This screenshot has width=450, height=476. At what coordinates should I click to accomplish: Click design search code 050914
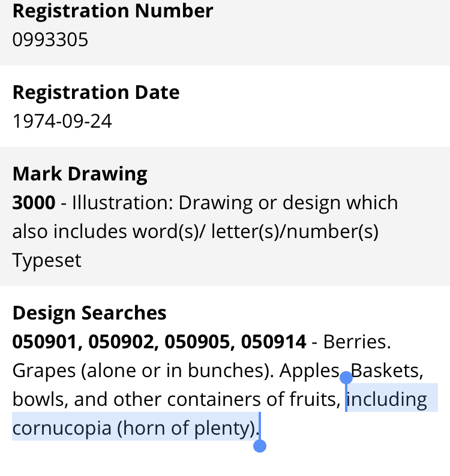point(274,342)
